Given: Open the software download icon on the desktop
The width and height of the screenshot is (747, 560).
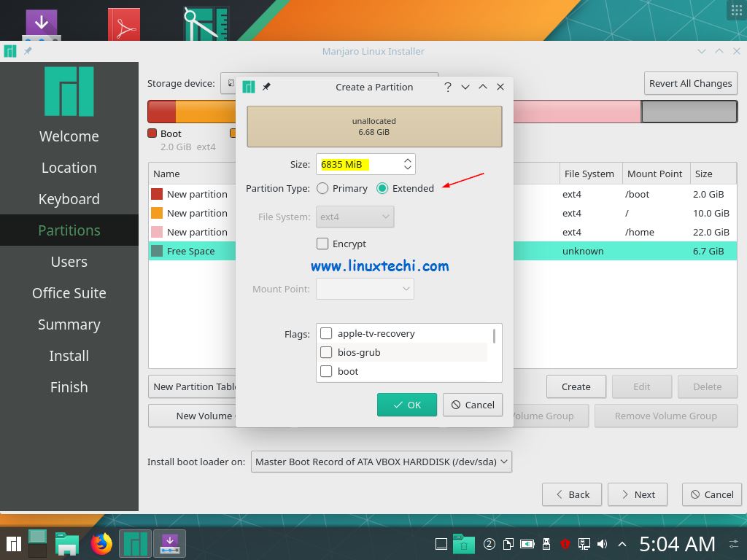Looking at the screenshot, I should [x=42, y=20].
